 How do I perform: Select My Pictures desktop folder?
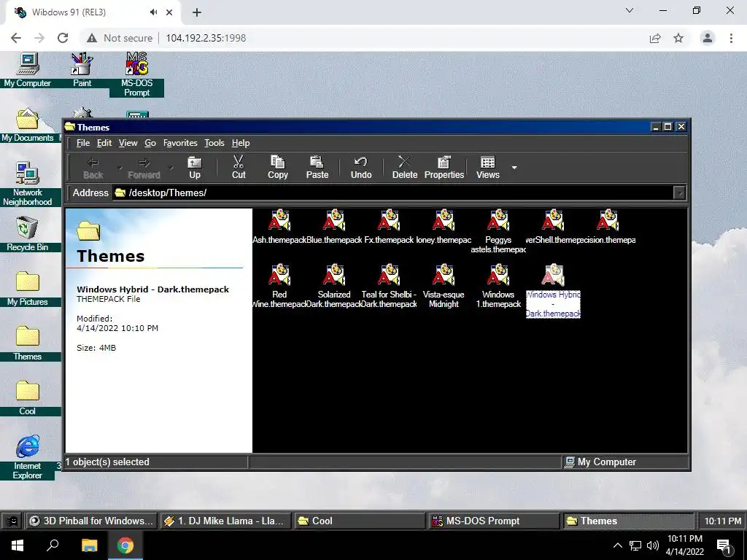[x=28, y=289]
